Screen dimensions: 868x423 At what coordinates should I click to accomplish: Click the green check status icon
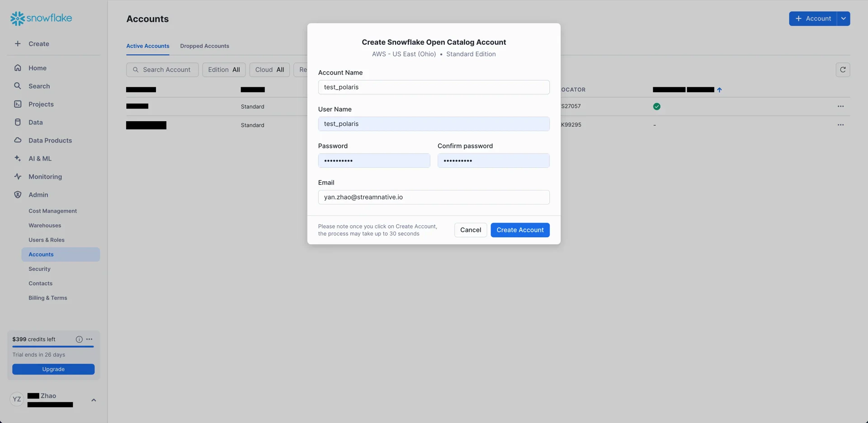tap(656, 106)
